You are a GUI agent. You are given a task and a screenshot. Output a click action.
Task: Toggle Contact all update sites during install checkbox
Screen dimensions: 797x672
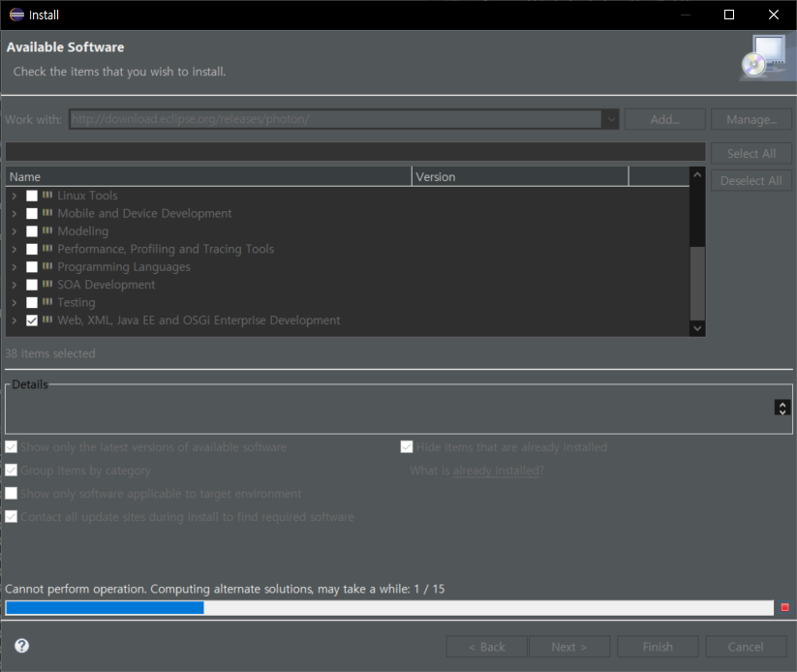click(12, 516)
